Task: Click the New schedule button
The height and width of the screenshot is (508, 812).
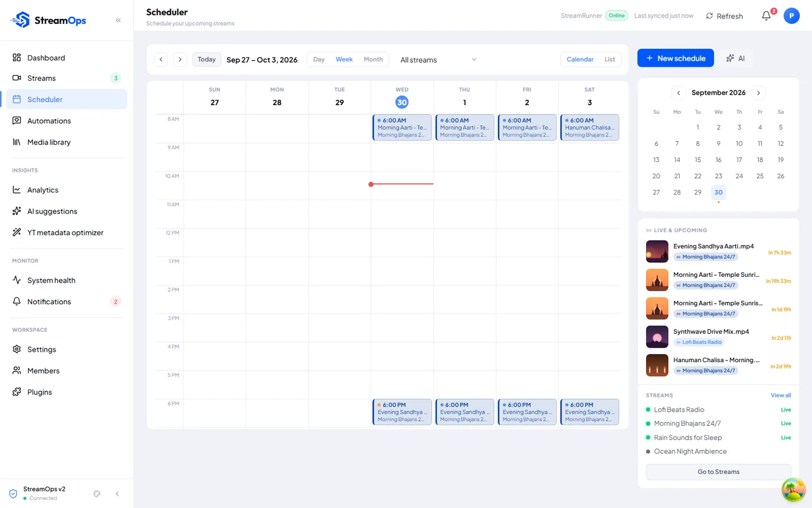Action: tap(676, 58)
